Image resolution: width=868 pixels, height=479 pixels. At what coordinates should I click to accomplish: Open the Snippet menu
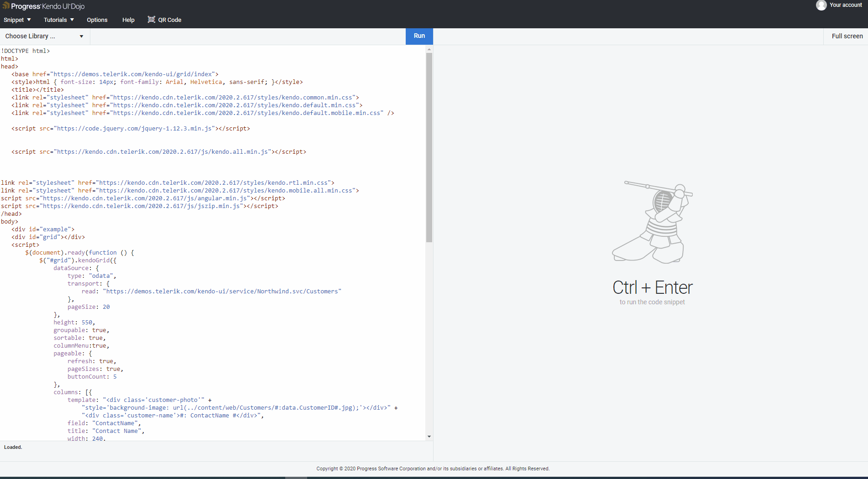pos(17,20)
